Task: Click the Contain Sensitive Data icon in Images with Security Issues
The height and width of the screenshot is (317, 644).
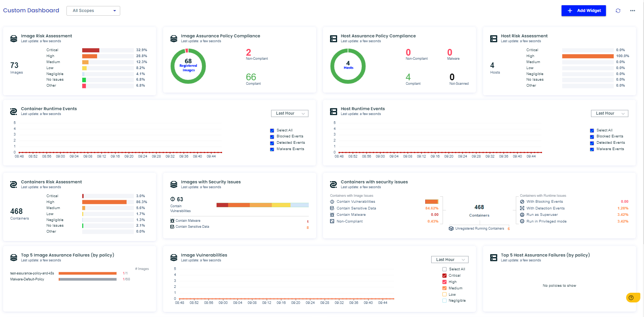Action: coord(172,227)
